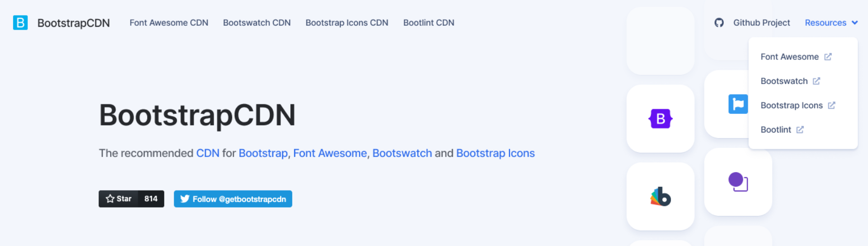Screen dimensions: 868x246
Task: Click Follow @getbootstrapcdn Twitter button
Action: pos(233,199)
